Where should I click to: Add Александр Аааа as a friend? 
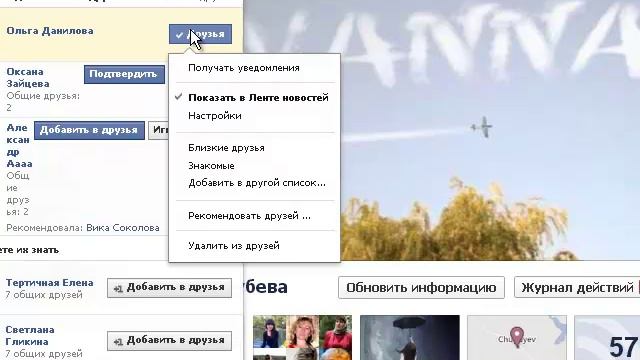click(x=89, y=130)
